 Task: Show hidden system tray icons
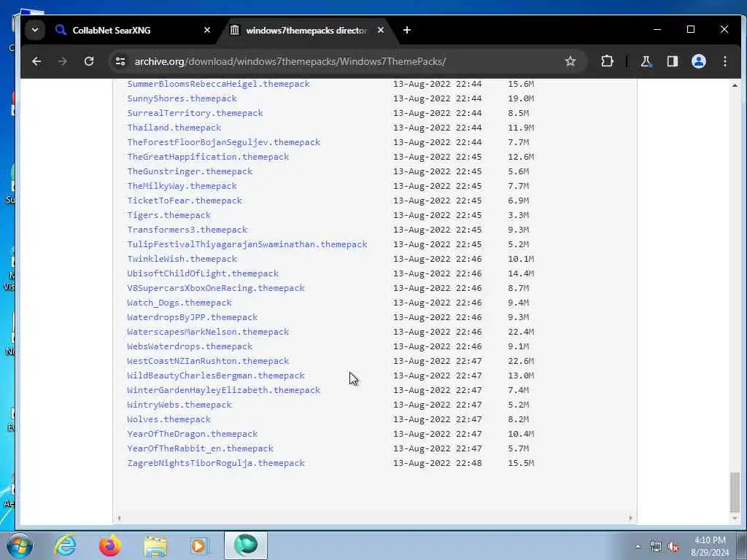tap(638, 546)
